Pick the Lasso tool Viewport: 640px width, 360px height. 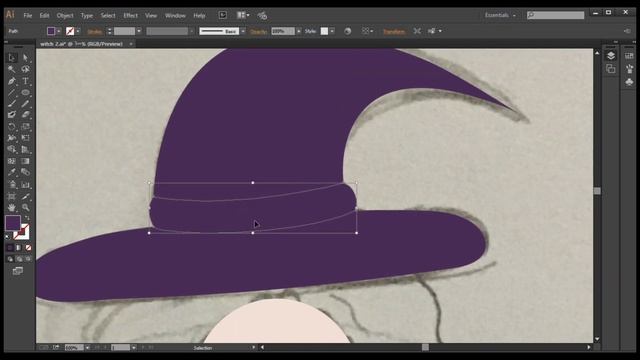tap(25, 69)
